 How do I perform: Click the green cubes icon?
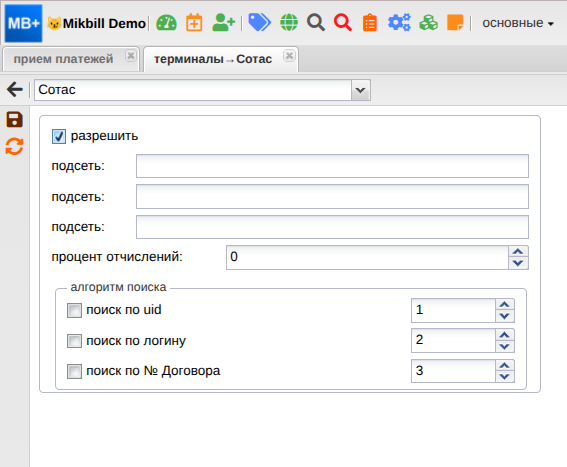(429, 22)
